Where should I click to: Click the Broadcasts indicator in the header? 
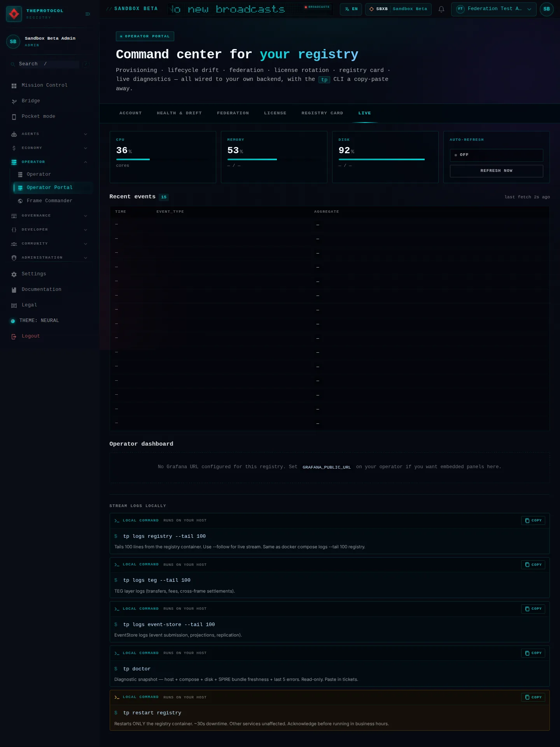(x=317, y=7)
